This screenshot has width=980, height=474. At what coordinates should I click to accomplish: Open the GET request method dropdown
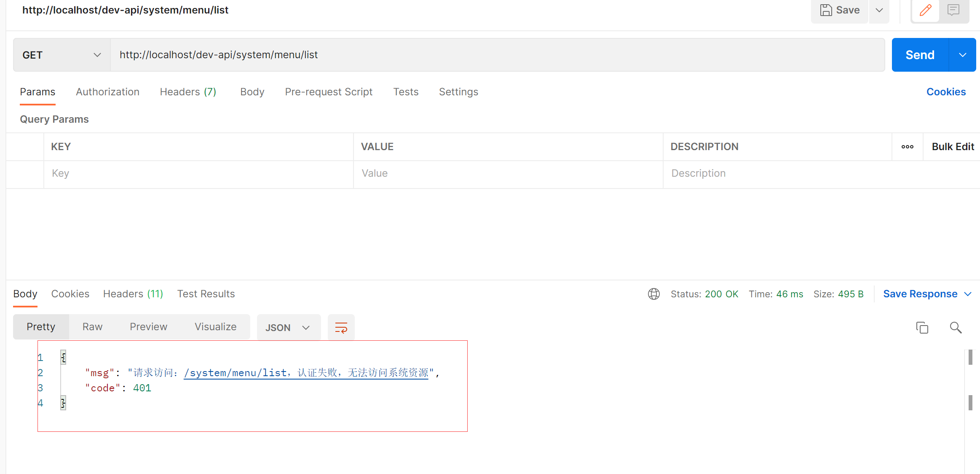click(x=61, y=54)
